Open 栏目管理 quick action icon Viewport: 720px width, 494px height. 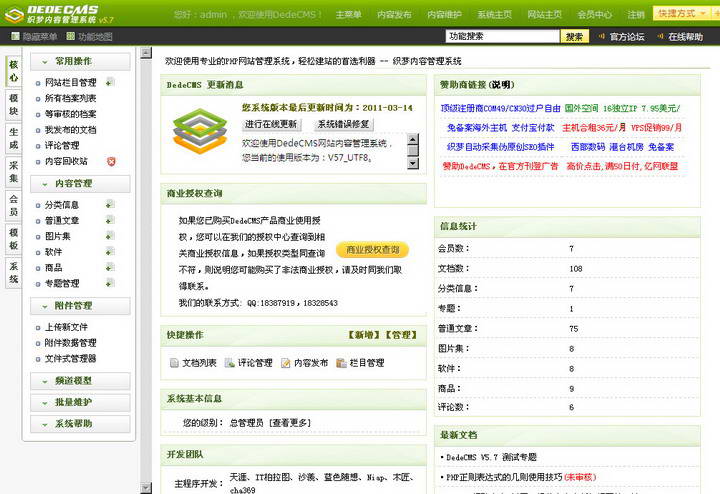pos(342,363)
